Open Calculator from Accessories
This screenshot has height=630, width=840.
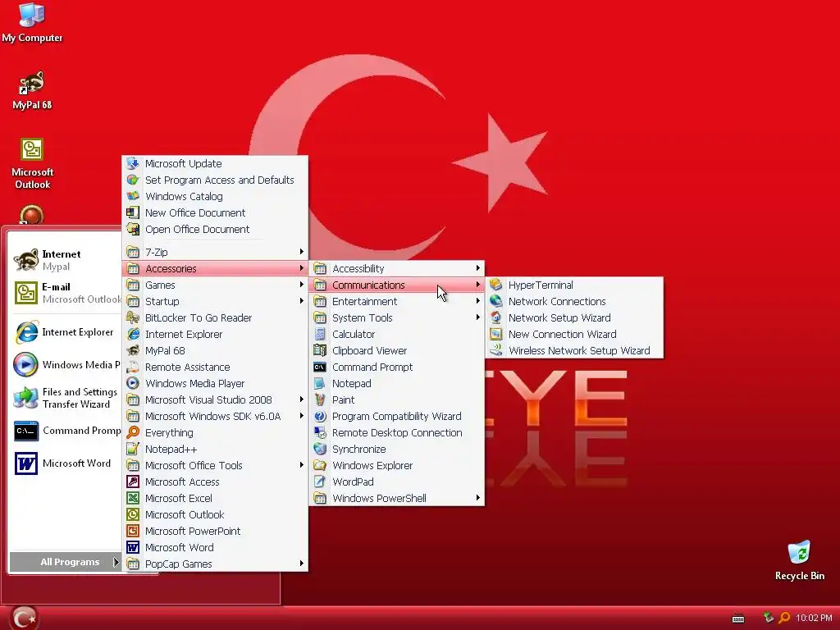pos(397,335)
